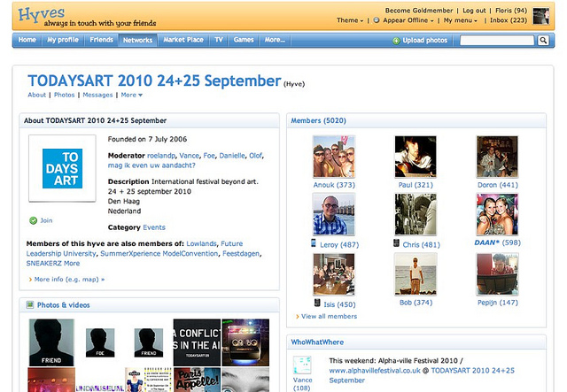The width and height of the screenshot is (567, 392).
Task: Open the Inbox (223) link
Action: click(508, 20)
